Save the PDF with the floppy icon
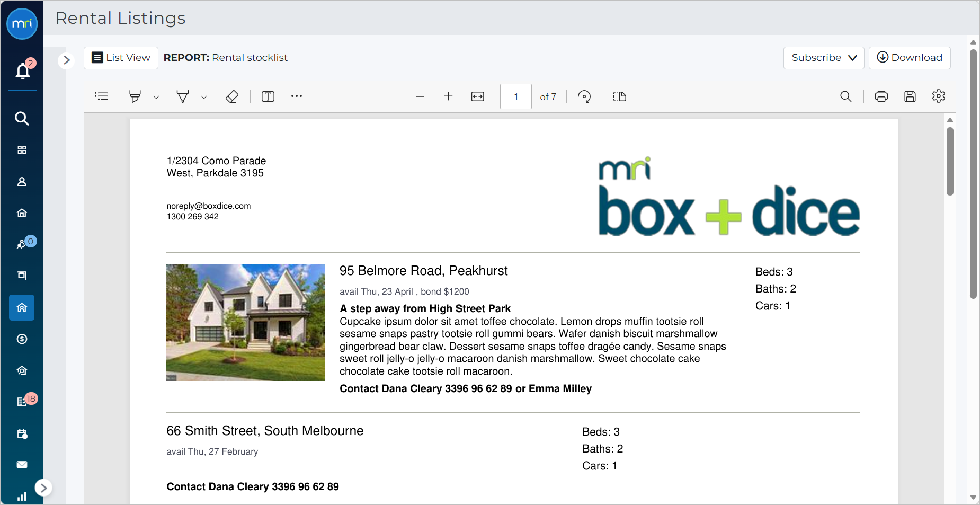 pyautogui.click(x=910, y=96)
